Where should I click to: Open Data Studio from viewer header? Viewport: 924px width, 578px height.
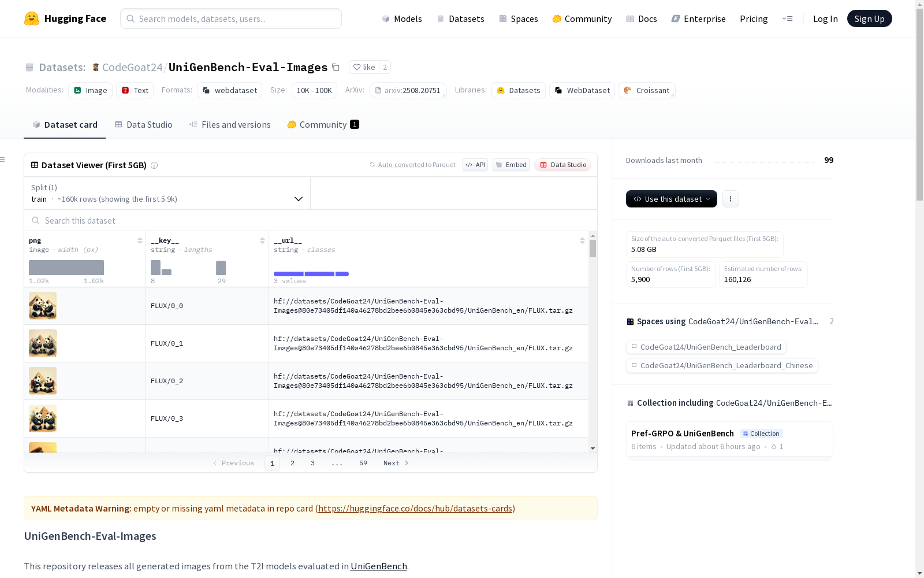[x=563, y=165]
